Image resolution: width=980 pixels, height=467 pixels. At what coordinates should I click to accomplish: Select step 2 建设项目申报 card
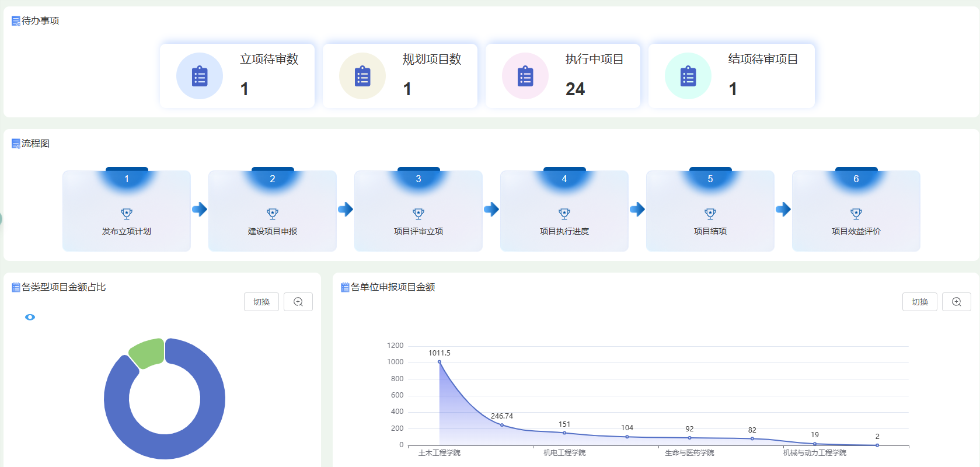[x=273, y=211]
